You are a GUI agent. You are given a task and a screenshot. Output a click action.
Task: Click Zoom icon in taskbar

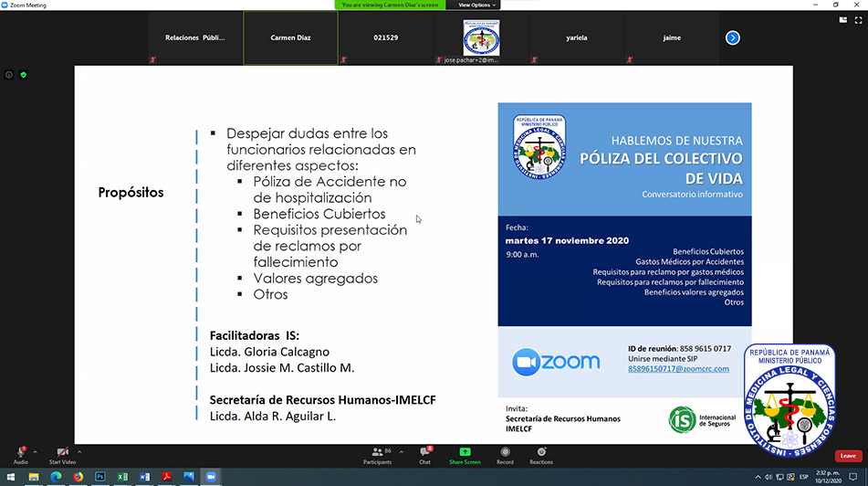[211, 477]
